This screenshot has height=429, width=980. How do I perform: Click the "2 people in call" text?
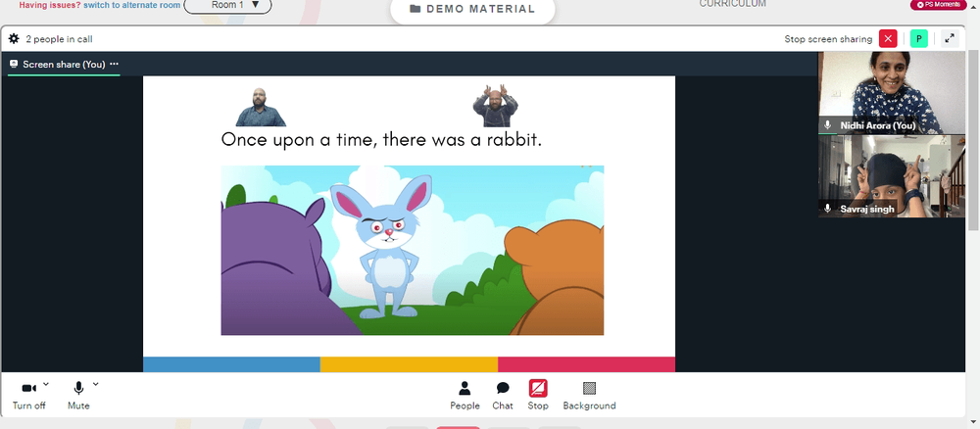(x=60, y=39)
